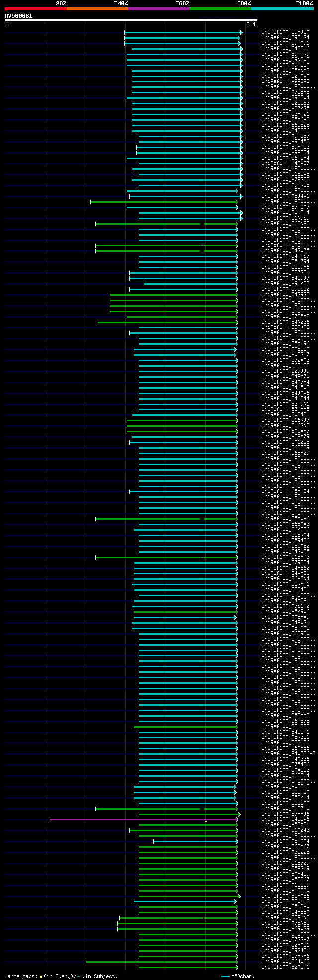
Task: Click UniRef100_Q68F29 label
Action: [285, 453]
